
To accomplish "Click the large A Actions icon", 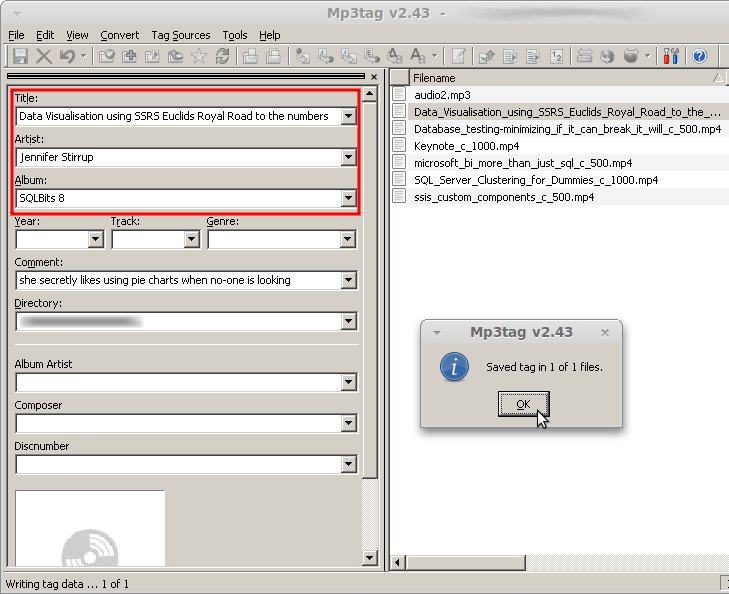I will [418, 56].
